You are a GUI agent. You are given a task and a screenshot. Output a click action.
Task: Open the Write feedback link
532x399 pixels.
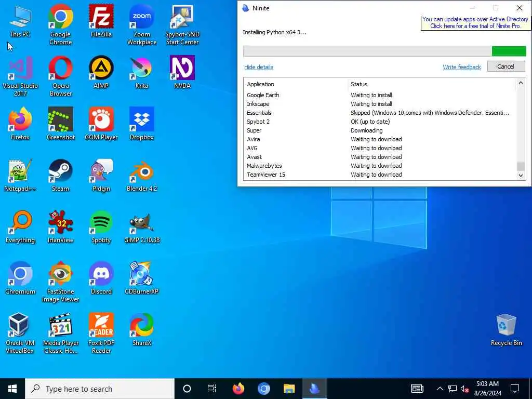pos(462,67)
